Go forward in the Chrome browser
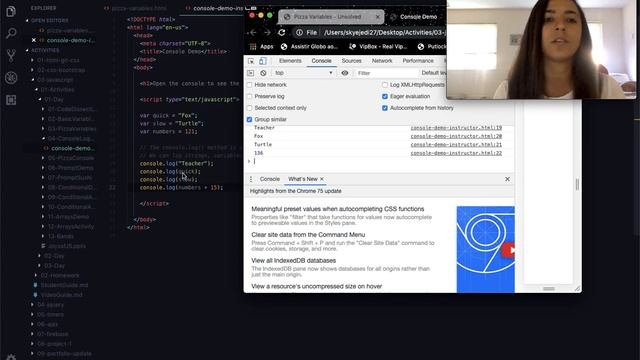Image resolution: width=640 pixels, height=360 pixels. (267, 32)
